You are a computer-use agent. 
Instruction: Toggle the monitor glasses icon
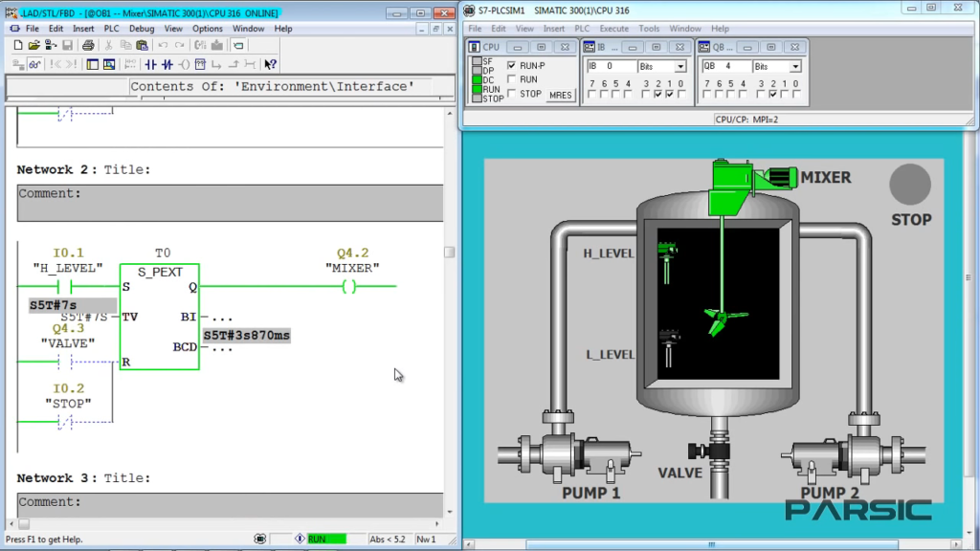pyautogui.click(x=35, y=64)
